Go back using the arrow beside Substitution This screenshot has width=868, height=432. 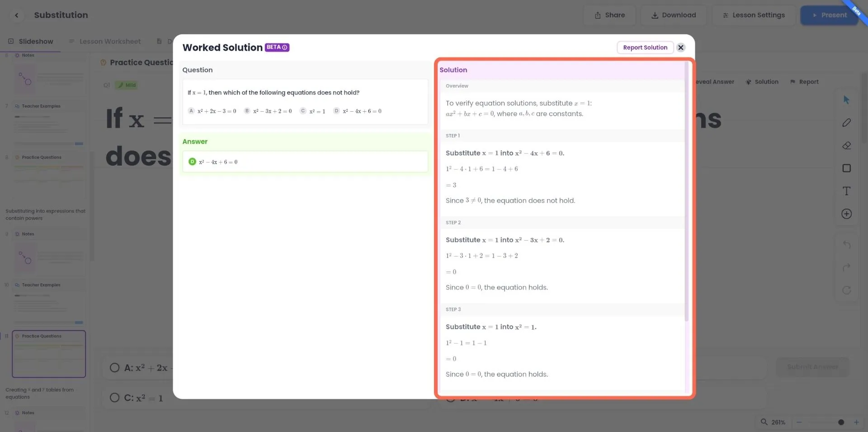pos(17,15)
